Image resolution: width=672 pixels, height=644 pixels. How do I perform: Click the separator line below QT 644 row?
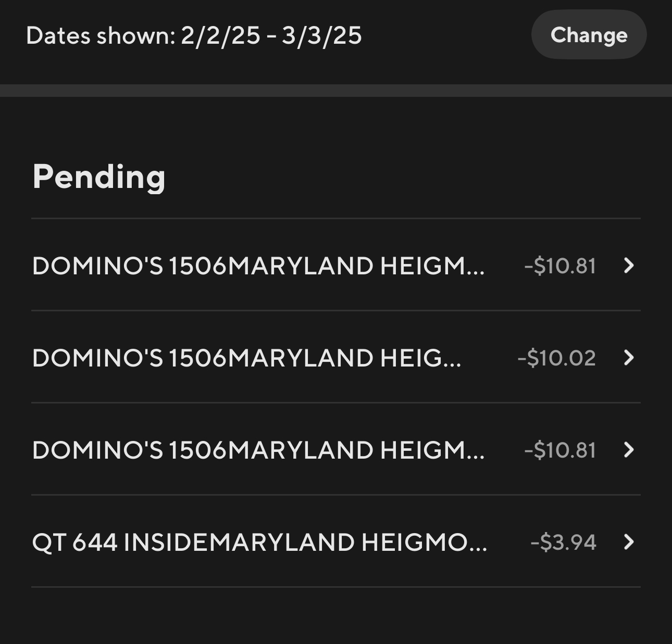pos(336,587)
